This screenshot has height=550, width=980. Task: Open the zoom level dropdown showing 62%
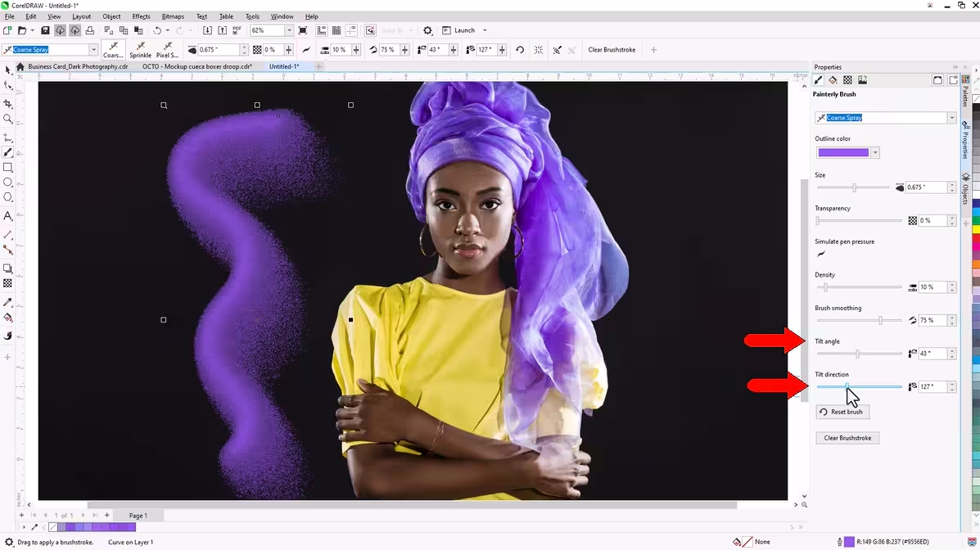[289, 30]
